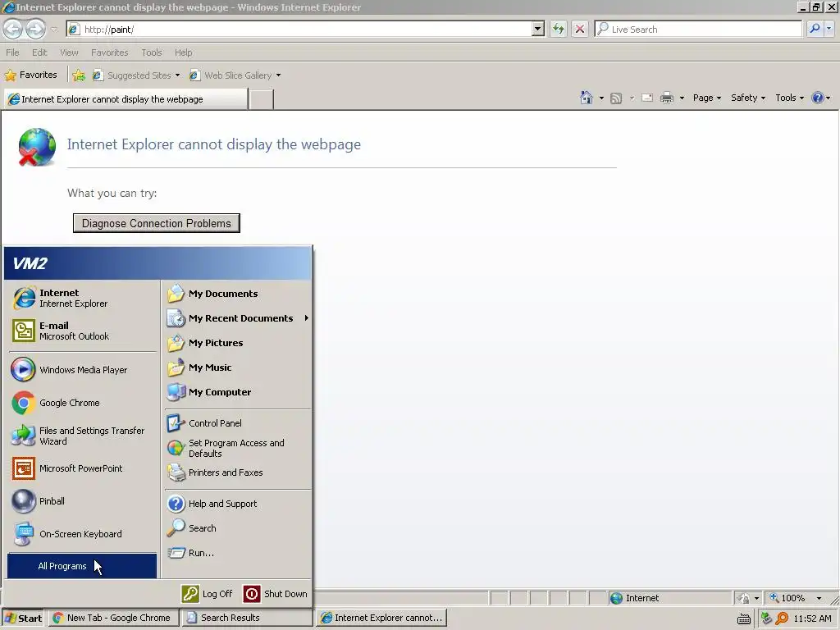
Task: Open a new blank tab
Action: click(262, 99)
